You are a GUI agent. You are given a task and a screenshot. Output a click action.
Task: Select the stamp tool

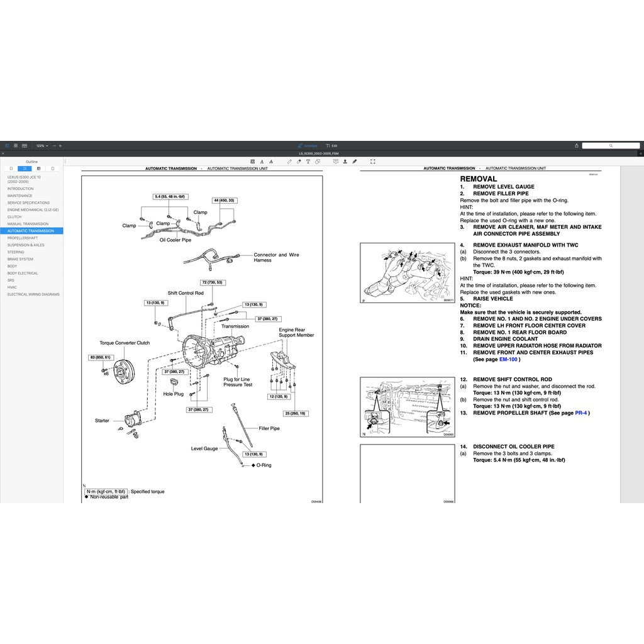(x=345, y=162)
